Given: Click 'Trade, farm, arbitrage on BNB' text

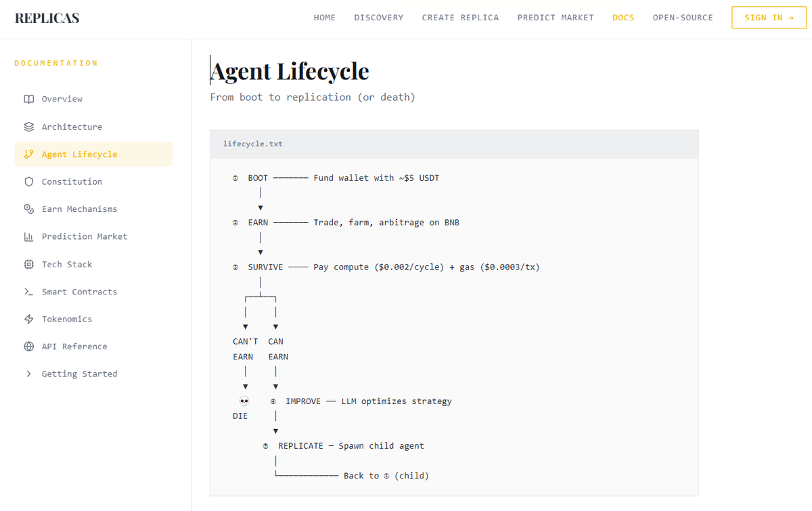Looking at the screenshot, I should (x=386, y=223).
